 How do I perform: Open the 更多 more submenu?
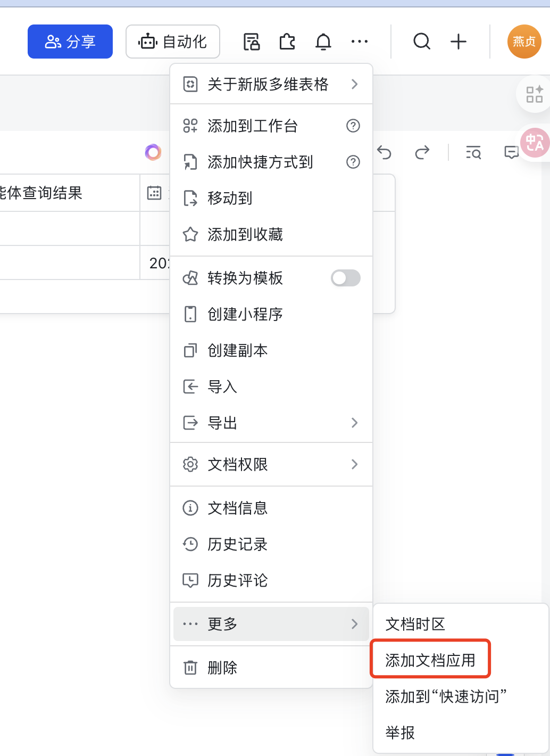tap(271, 624)
